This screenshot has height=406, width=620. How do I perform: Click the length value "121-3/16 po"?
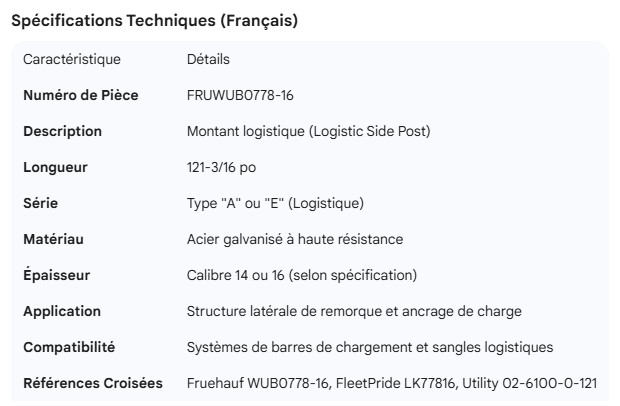tap(223, 167)
